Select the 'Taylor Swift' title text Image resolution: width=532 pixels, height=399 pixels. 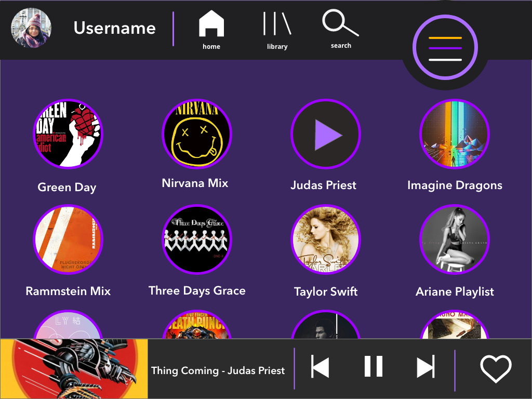pos(326,292)
